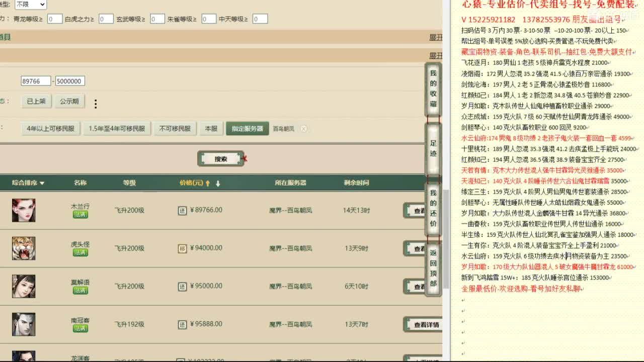Click the 还 bargain icon beside ¥89766.00

pos(182,211)
